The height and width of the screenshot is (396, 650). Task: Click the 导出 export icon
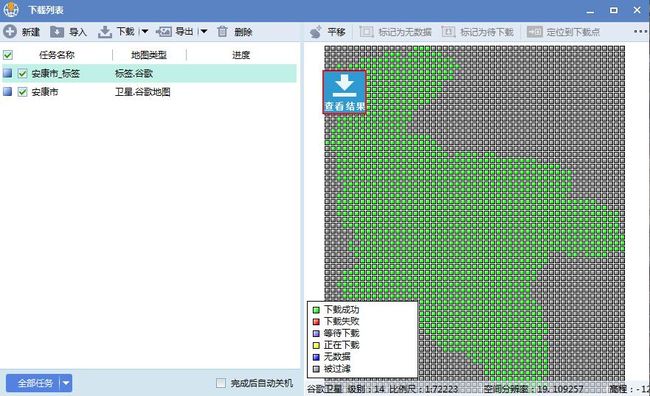point(164,32)
